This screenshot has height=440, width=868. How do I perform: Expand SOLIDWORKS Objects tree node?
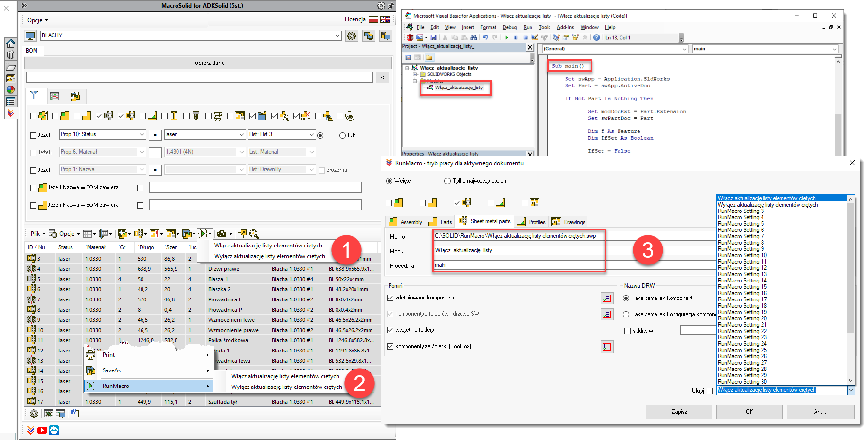(x=415, y=74)
